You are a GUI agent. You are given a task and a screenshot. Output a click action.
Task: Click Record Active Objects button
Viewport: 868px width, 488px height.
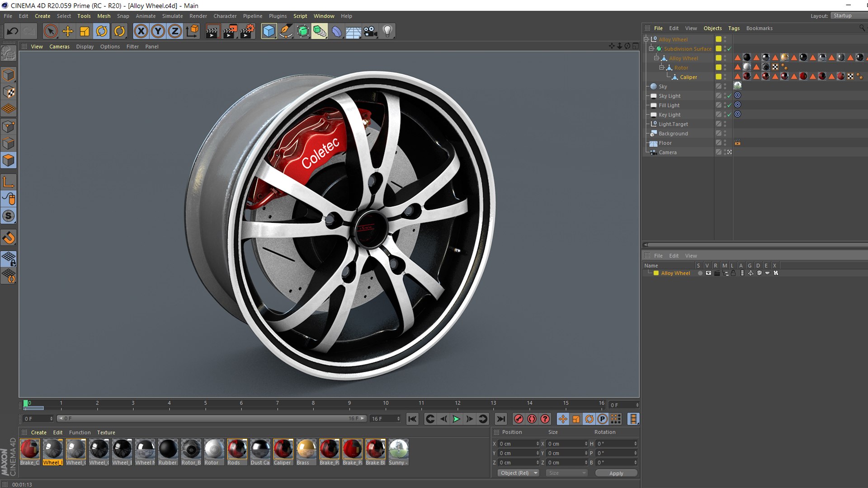point(519,419)
